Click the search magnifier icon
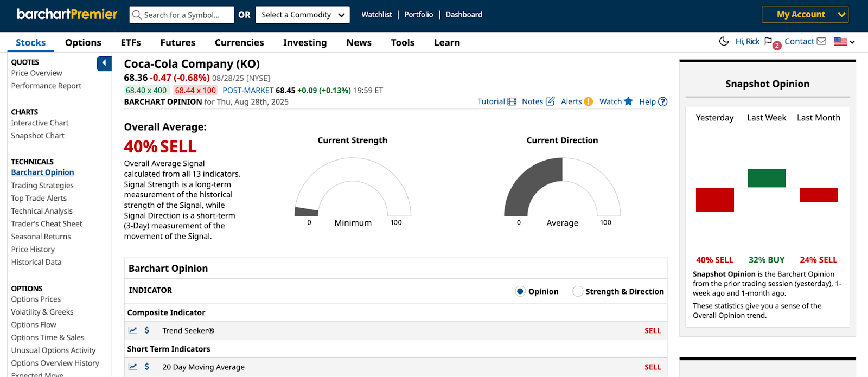Image resolution: width=868 pixels, height=377 pixels. pos(137,15)
